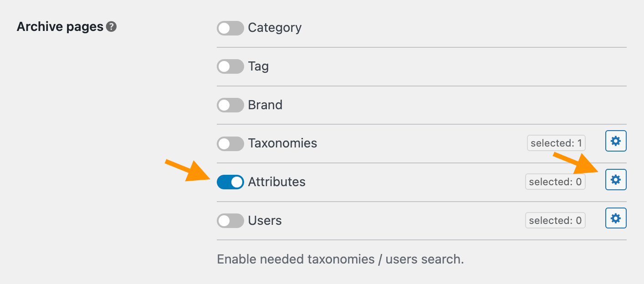Click the 'Brand' label text

coord(265,105)
